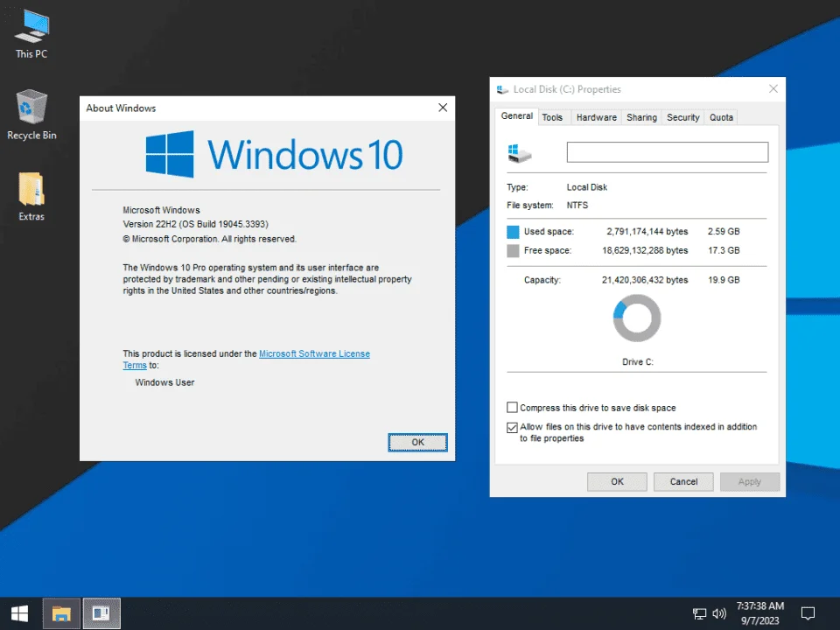
Task: Uncheck Allow files to have contents indexed
Action: [x=512, y=427]
